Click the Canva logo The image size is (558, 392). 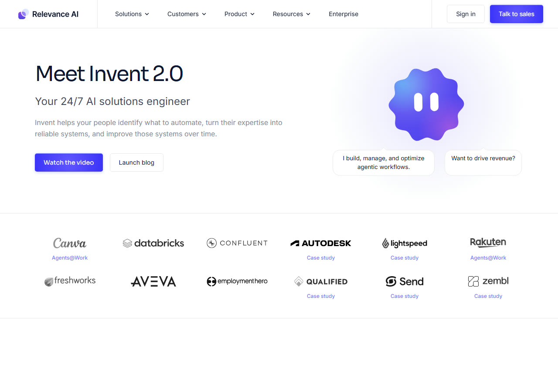[x=70, y=243]
